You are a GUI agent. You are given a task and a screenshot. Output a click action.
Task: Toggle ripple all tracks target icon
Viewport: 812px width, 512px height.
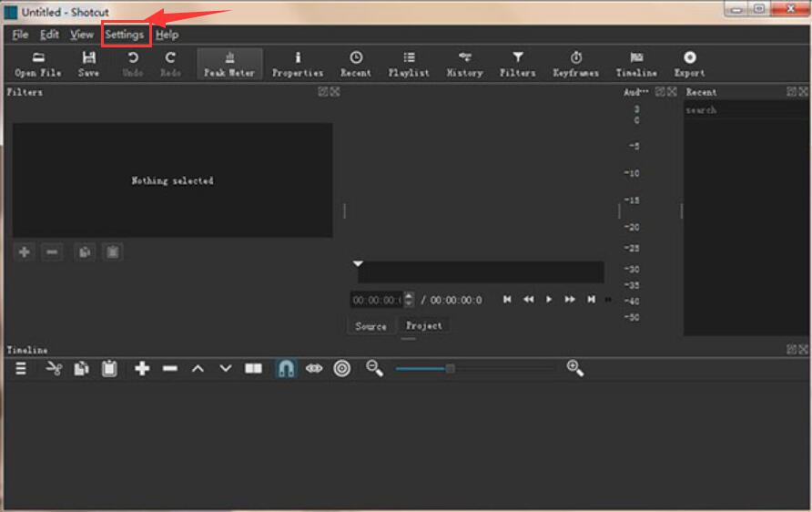342,369
